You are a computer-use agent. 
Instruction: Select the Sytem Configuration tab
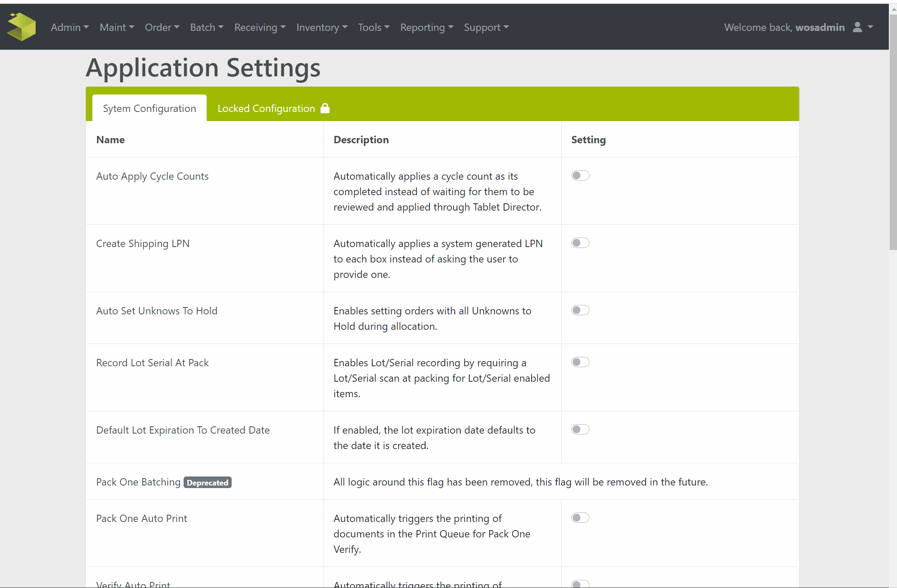coord(149,109)
